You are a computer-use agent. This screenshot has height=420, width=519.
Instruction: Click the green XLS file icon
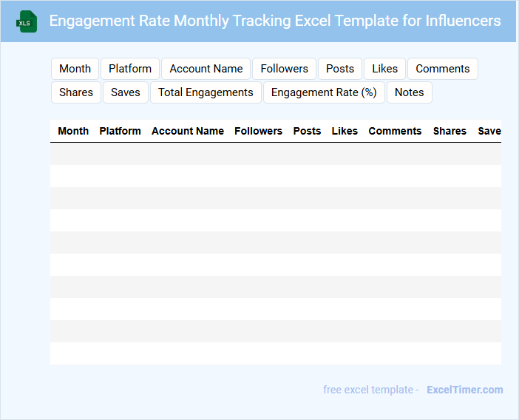[27, 21]
